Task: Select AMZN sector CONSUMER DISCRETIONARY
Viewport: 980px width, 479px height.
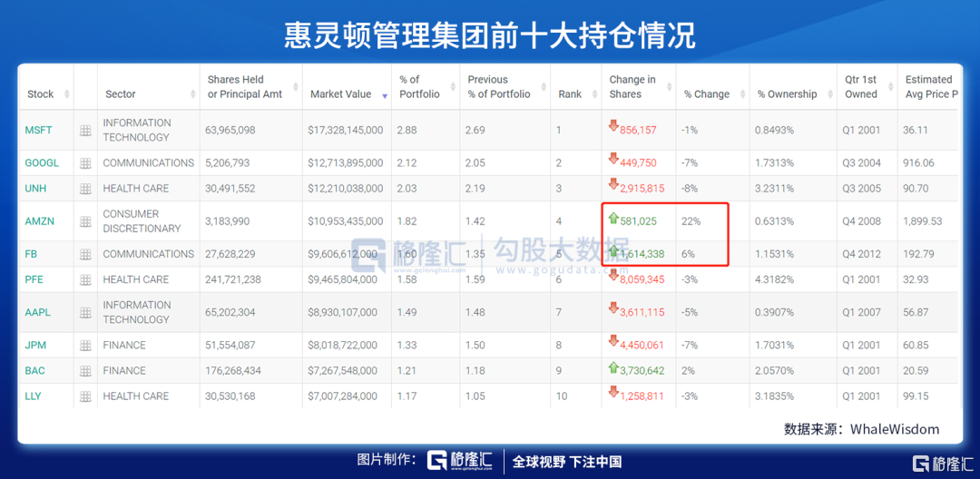Action: pos(142,221)
